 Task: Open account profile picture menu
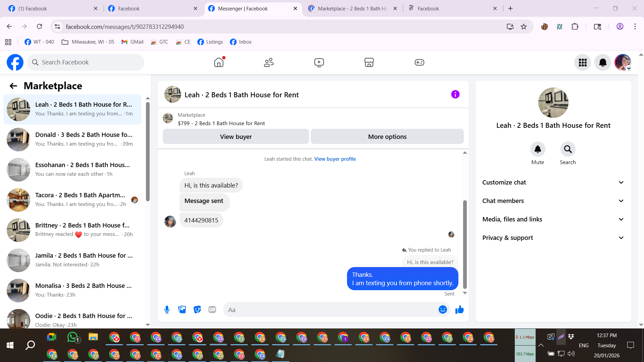tap(623, 62)
